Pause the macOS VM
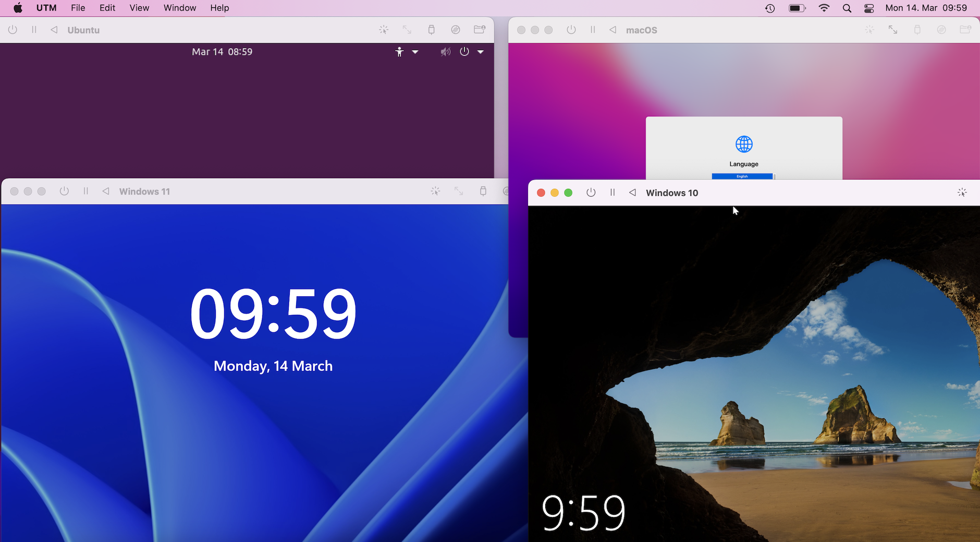Screen dimensions: 980x542 click(593, 30)
